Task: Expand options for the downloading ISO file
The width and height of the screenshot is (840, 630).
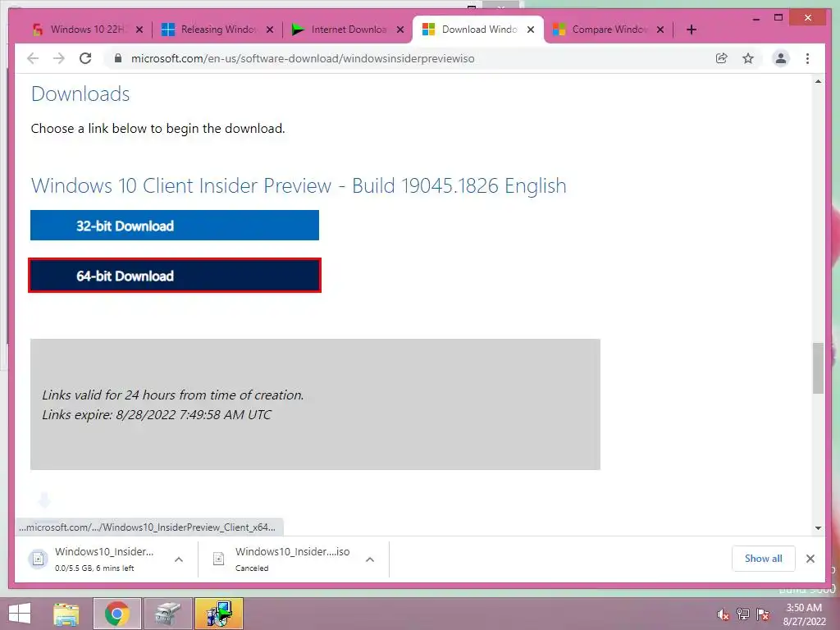Action: tap(179, 559)
